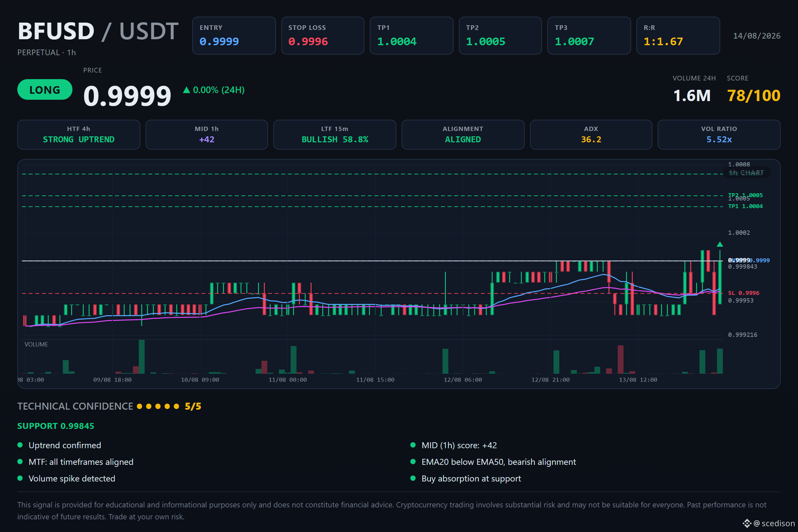Click the green LONG badge
798x532 pixels.
[45, 89]
